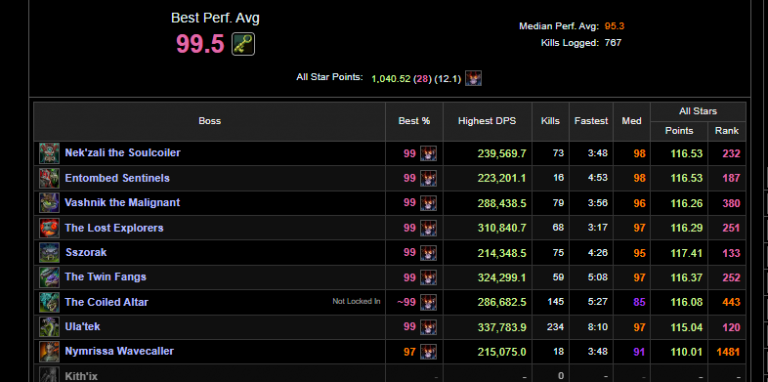This screenshot has height=382, width=768.
Task: Click spec icon in Lost Explorers Best % cell
Action: tap(428, 228)
